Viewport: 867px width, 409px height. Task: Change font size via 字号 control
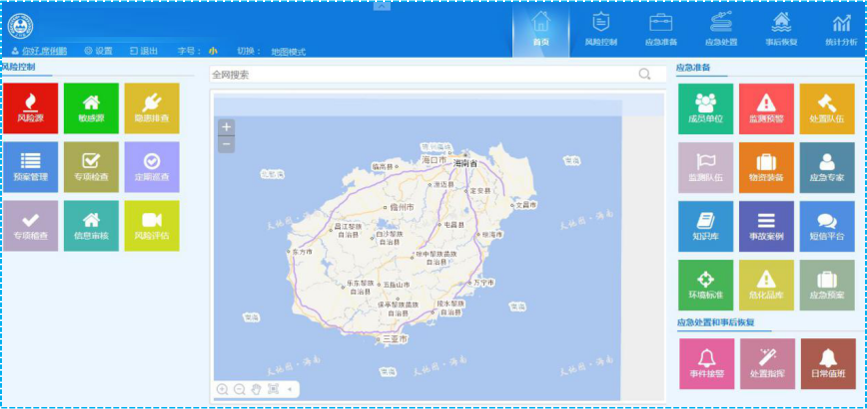(x=213, y=51)
